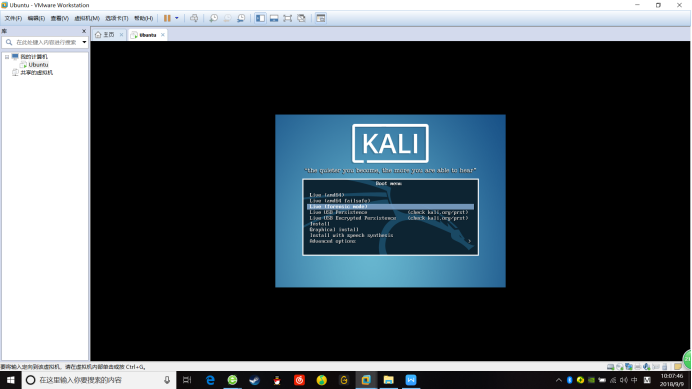Viewport: 692px width, 389px height.
Task: Open NetEase Cloud Music red icon on taskbar
Action: click(299, 380)
